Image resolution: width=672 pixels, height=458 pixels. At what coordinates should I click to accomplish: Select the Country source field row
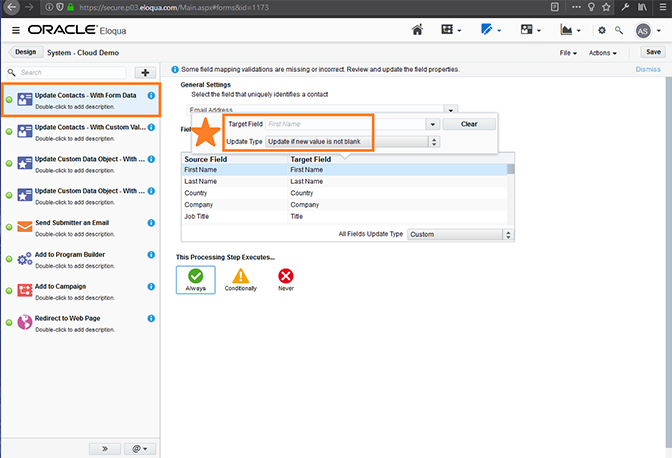coord(234,193)
